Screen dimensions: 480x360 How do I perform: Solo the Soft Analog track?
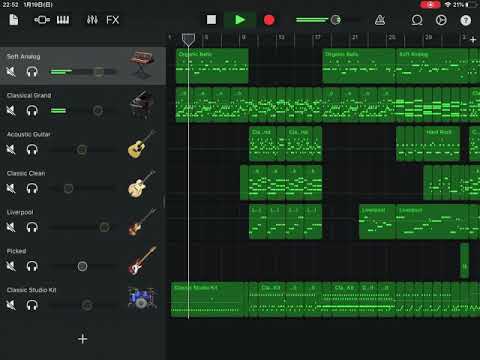(32, 72)
